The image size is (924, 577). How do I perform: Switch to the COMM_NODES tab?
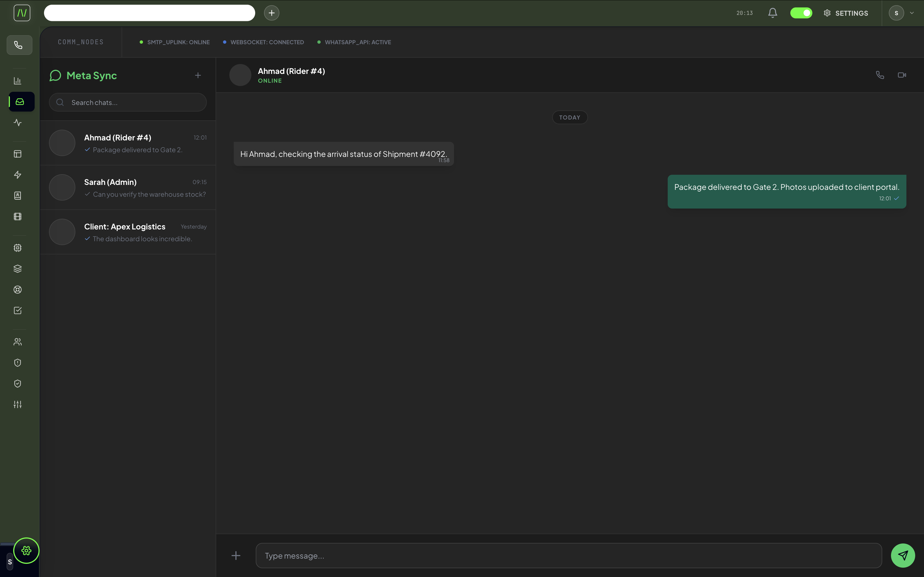coord(80,41)
